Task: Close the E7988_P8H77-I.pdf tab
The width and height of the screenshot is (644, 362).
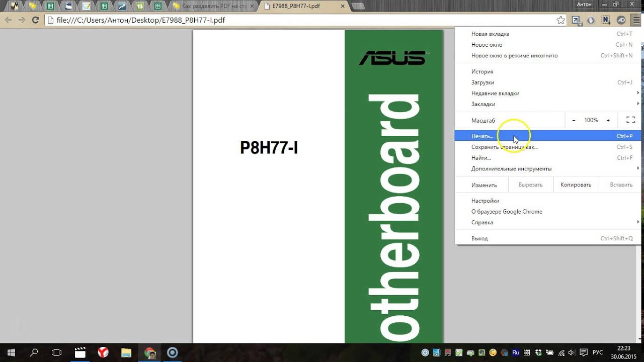Action: click(343, 7)
